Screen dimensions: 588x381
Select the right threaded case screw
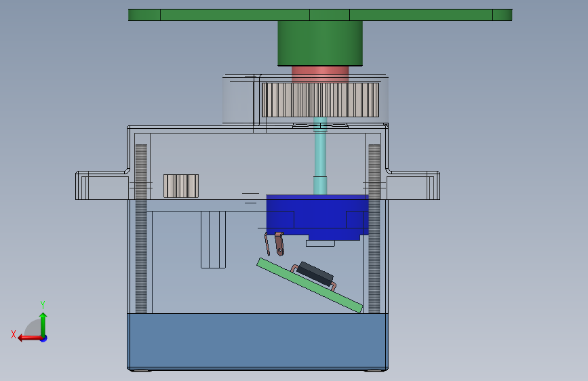pyautogui.click(x=374, y=228)
